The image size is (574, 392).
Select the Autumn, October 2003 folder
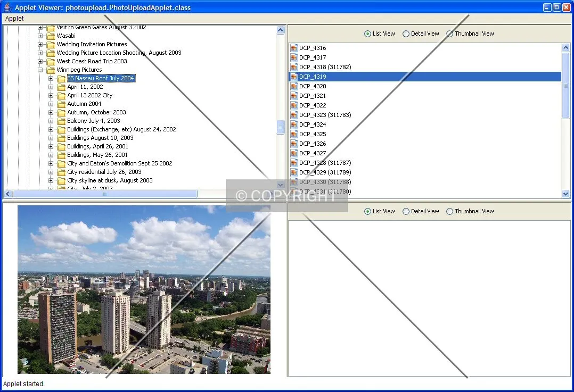point(97,113)
